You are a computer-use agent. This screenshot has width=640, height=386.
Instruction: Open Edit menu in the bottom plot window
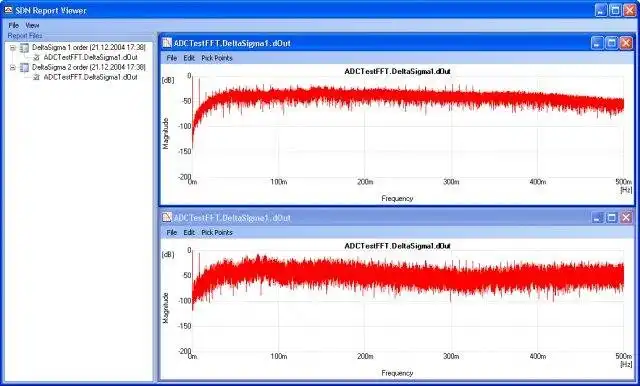189,233
